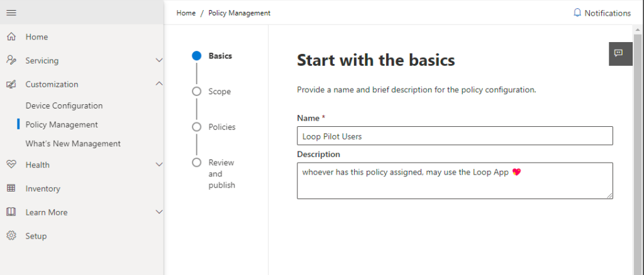Click the Name input field
The image size is (644, 275).
455,136
